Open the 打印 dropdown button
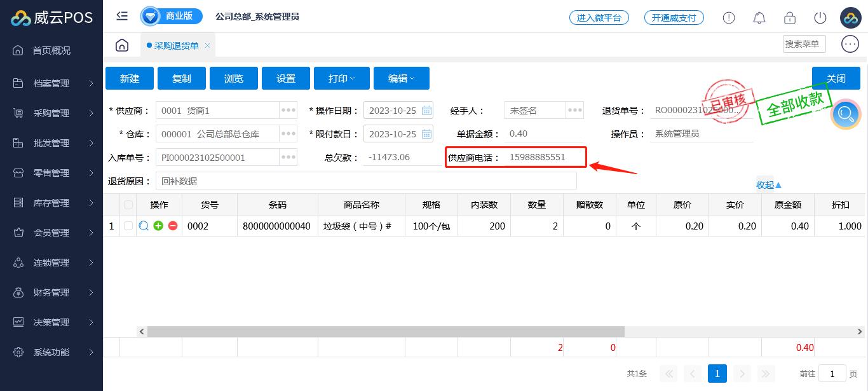Viewport: 868px width, 391px height. [x=341, y=78]
